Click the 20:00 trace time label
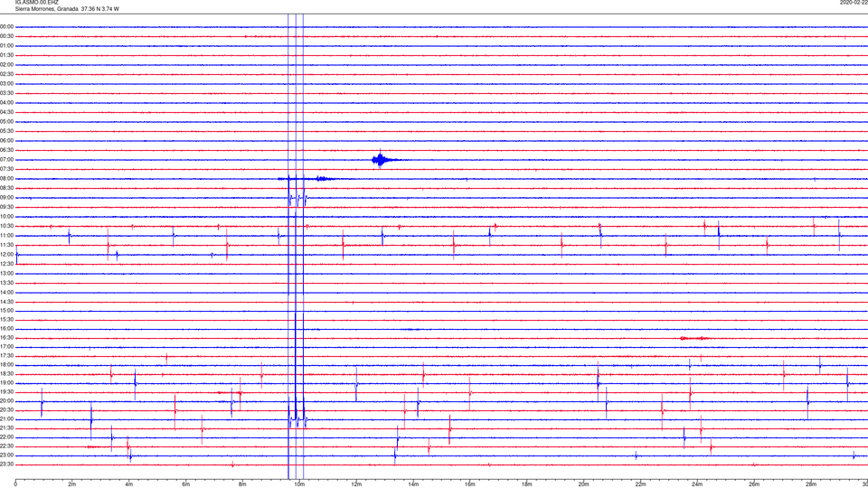The width and height of the screenshot is (868, 488). [6, 401]
